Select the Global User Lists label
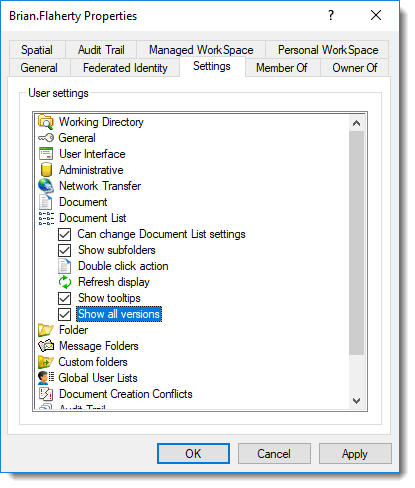This screenshot has width=415, height=488. (x=98, y=378)
